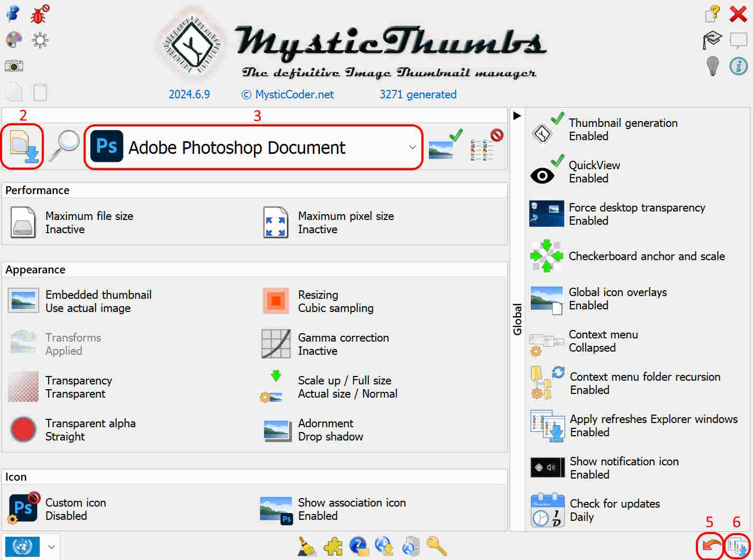Click the blue question mark help icon at bottom

pyautogui.click(x=359, y=546)
